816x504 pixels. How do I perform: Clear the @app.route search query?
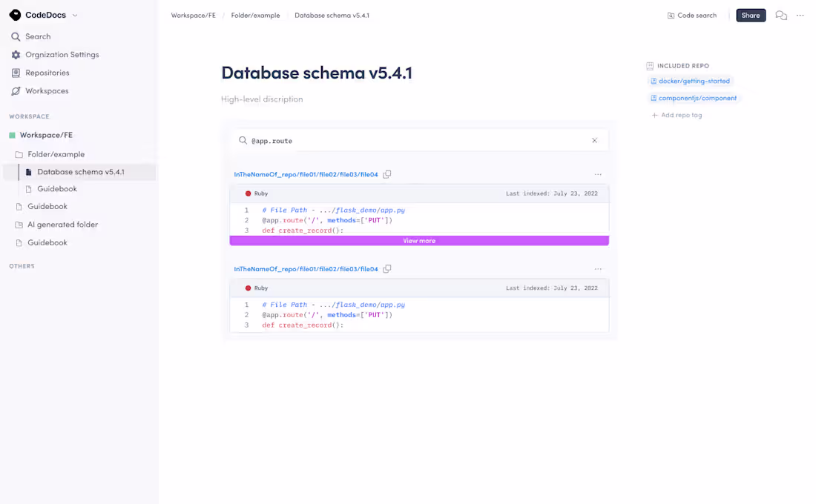(x=594, y=140)
